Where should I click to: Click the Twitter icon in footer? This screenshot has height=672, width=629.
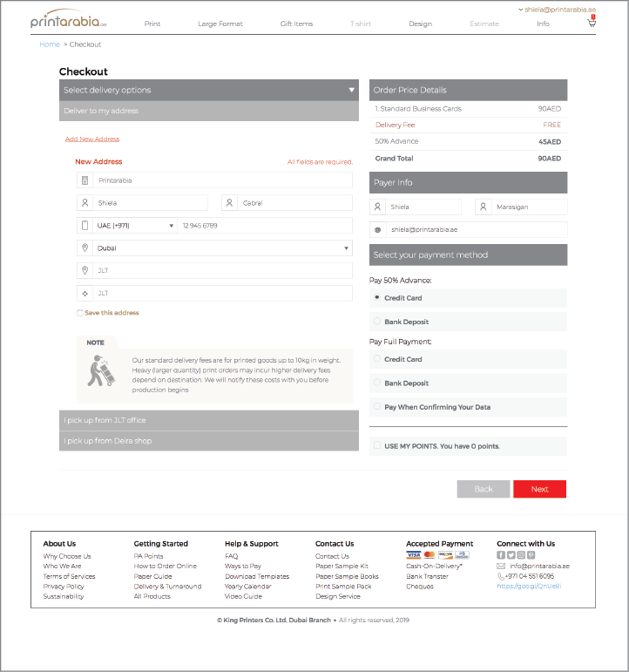pyautogui.click(x=511, y=555)
